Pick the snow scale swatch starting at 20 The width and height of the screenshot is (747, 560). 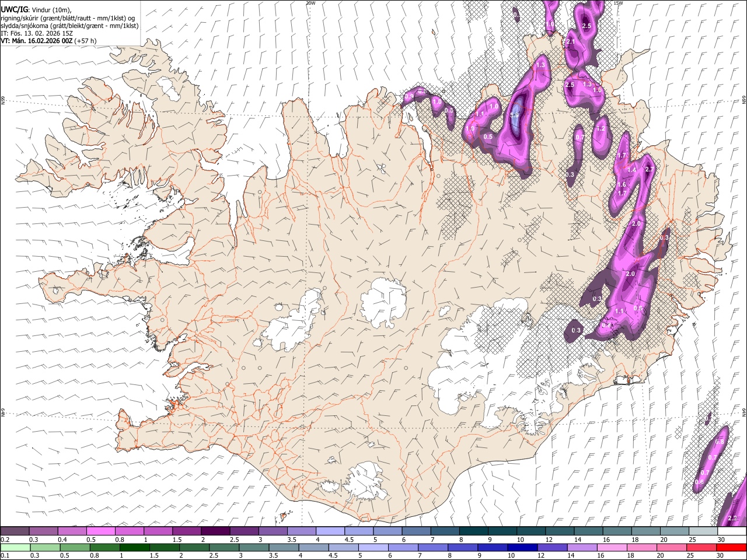click(x=675, y=531)
